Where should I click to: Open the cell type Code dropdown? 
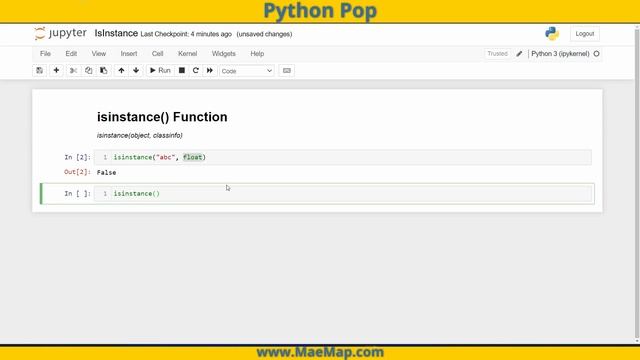247,71
